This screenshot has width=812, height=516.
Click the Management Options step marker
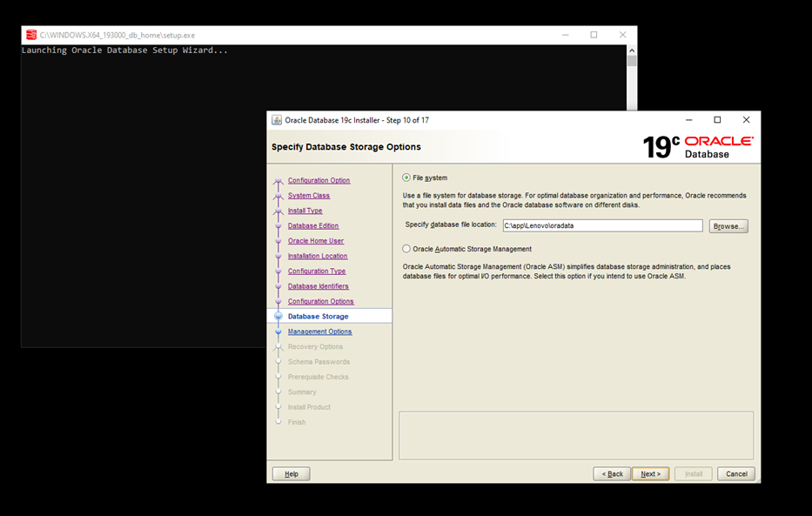tap(278, 332)
